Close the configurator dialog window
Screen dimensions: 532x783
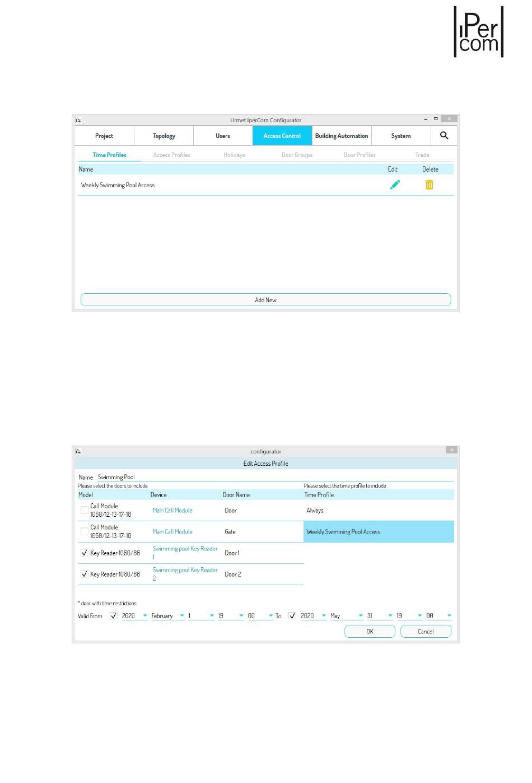(451, 450)
